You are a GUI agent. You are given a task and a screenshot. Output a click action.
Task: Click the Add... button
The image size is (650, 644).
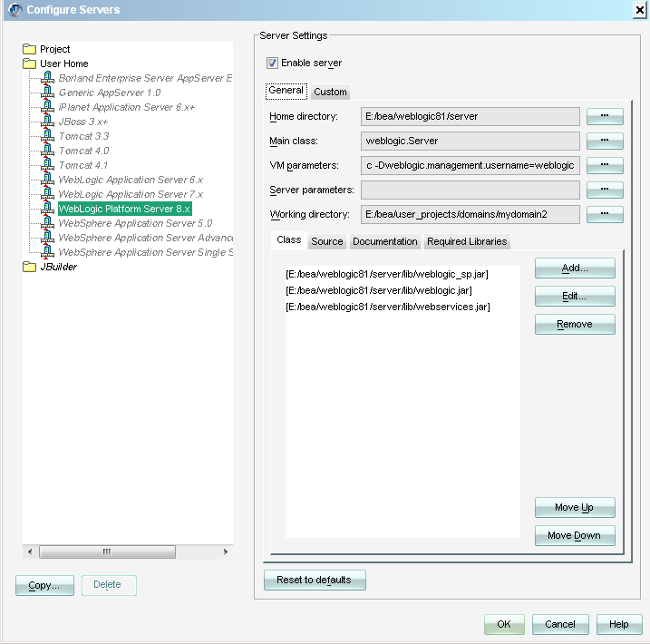pos(575,268)
